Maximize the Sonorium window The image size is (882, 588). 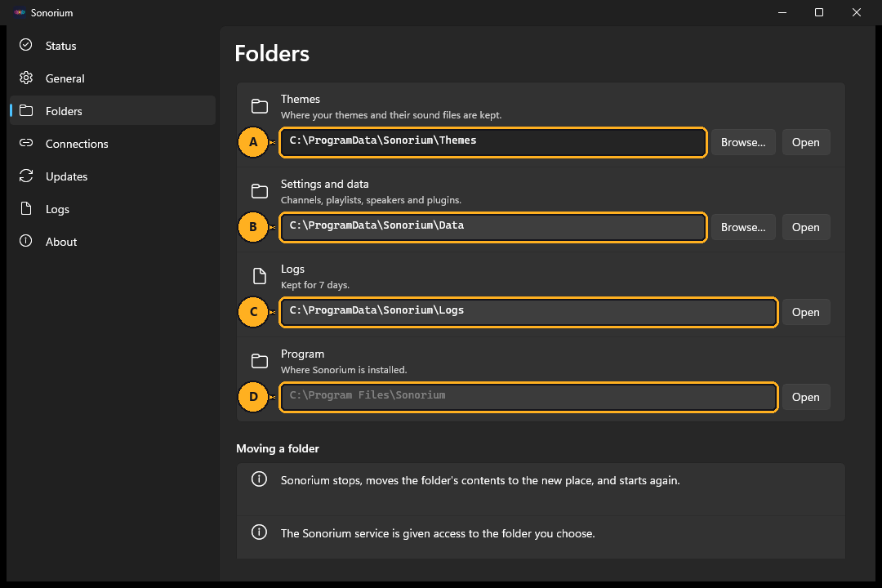coord(819,12)
